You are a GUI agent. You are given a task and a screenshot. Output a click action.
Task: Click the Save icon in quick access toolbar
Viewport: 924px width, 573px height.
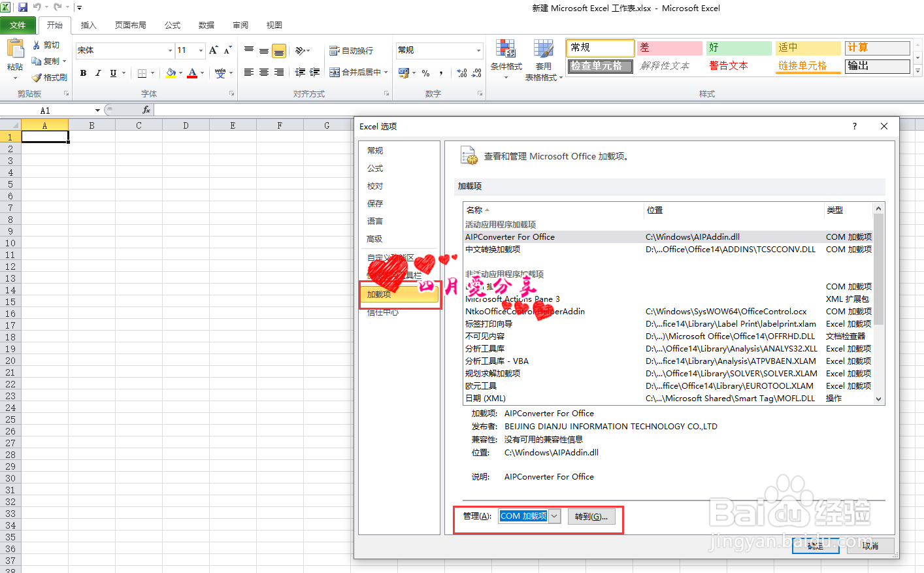(x=23, y=8)
